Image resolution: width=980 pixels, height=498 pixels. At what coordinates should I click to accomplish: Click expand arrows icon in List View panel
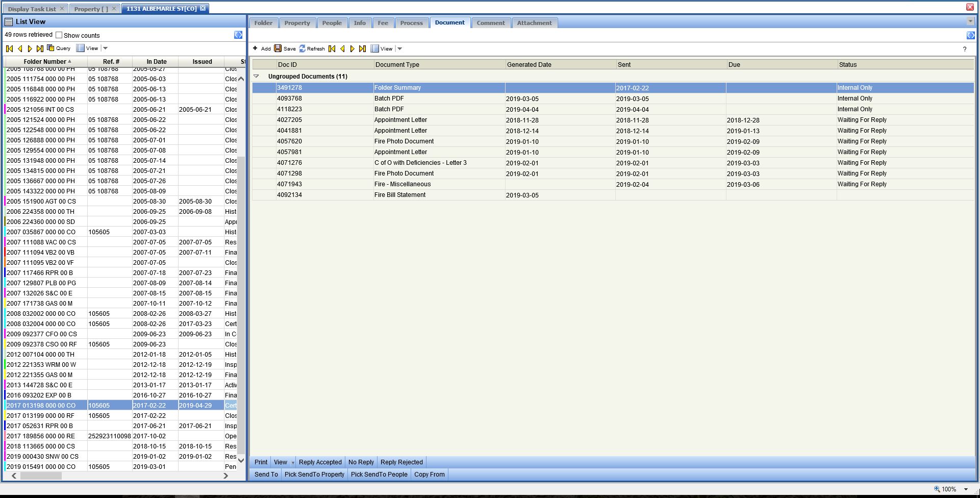click(x=238, y=35)
